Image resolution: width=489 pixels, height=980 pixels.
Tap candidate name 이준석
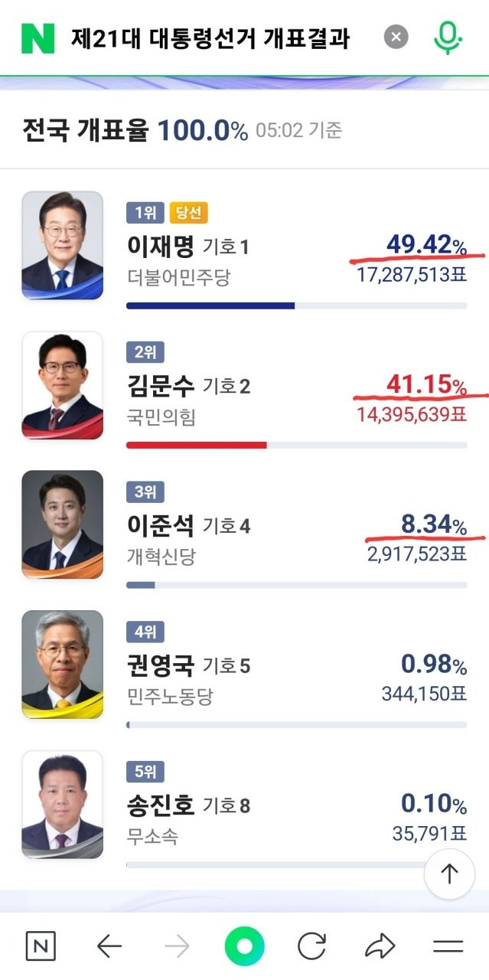tap(161, 525)
